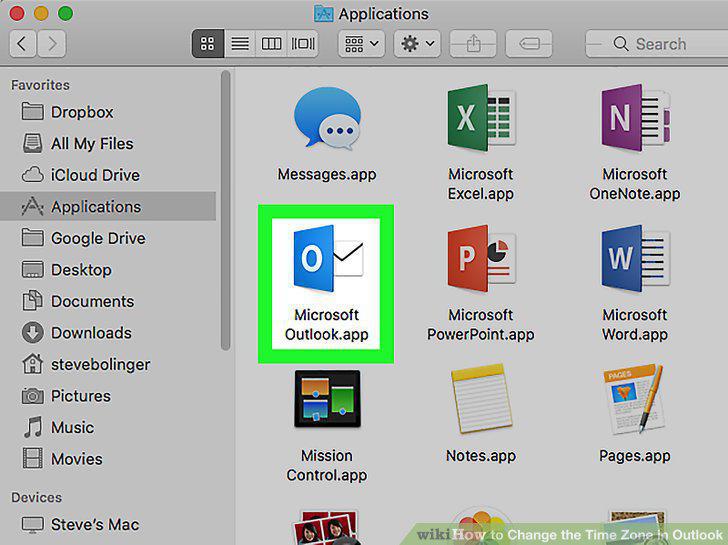Click the Music note icon
Viewport: 728px width, 545px height.
tap(33, 427)
